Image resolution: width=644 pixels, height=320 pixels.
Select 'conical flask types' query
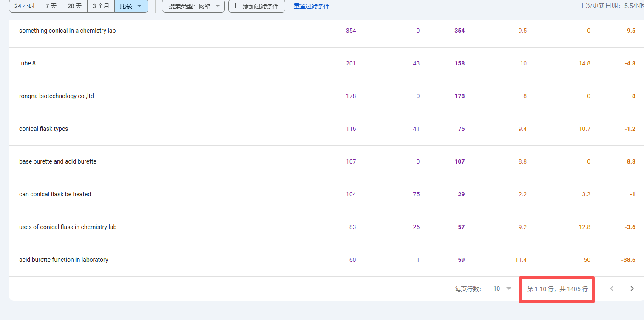(43, 129)
